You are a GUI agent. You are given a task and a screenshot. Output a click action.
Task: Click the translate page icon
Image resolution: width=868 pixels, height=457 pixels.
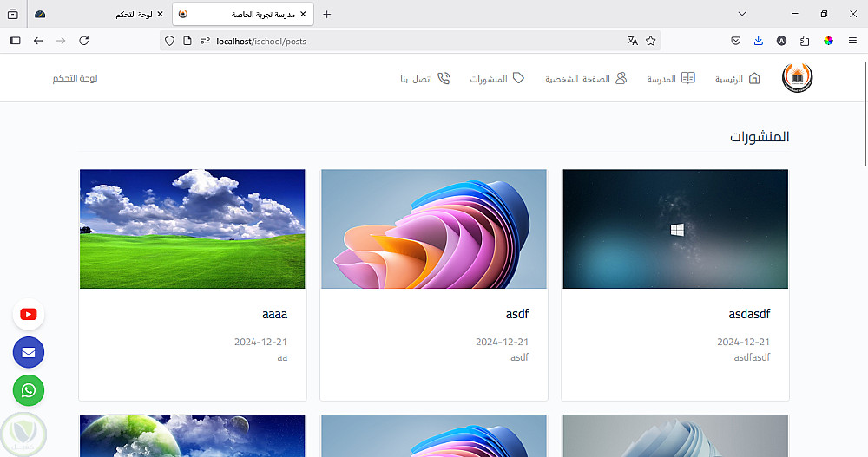[633, 41]
